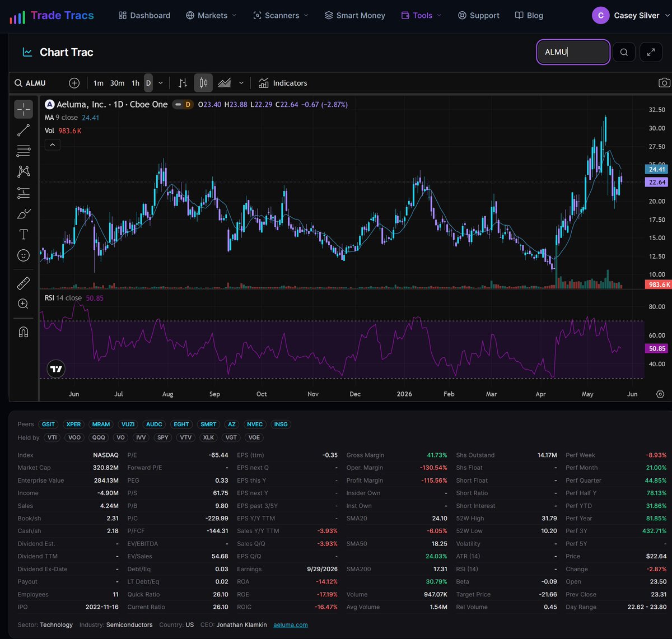Add symbol to compare with plus icon
Viewport: 672px width, 639px height.
click(x=74, y=83)
